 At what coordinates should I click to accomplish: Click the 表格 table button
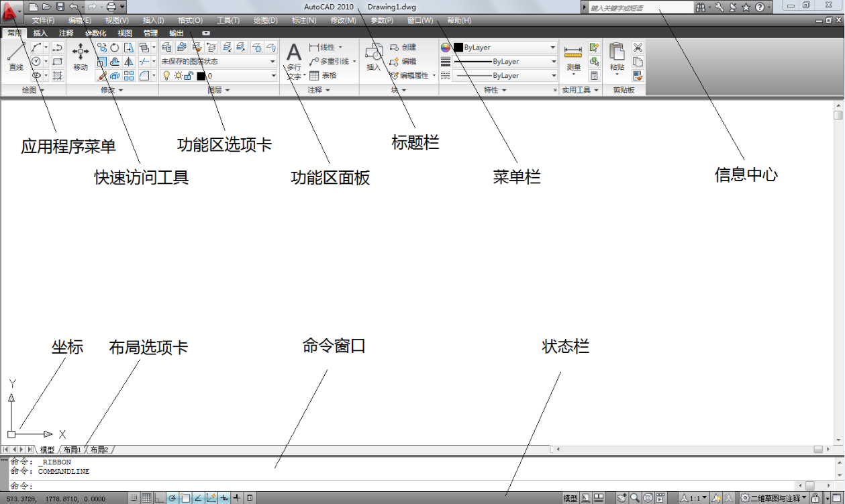point(323,76)
